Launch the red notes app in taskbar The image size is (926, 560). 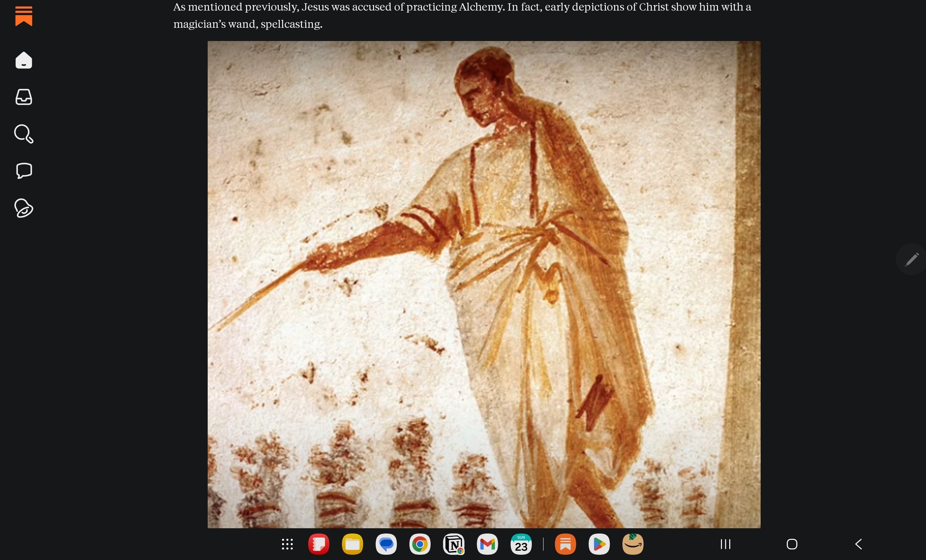click(x=319, y=544)
